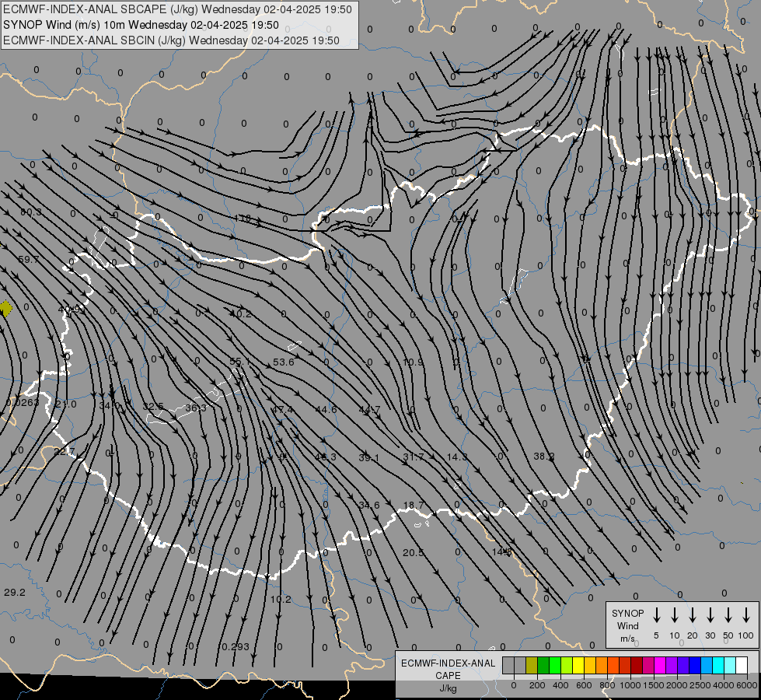Click the 600 tick label in CAPE legend
Screen dimensions: 761x700
tap(584, 685)
